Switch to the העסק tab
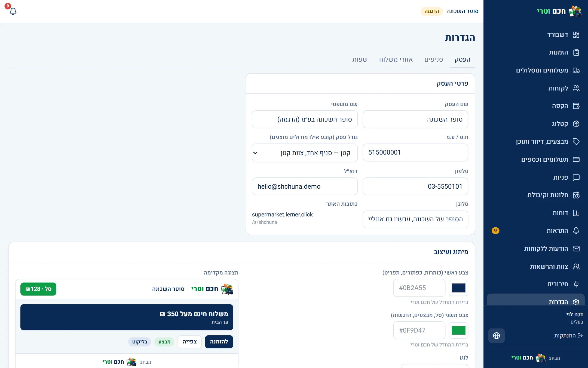Viewport: 588px width, 368px height. [462, 59]
